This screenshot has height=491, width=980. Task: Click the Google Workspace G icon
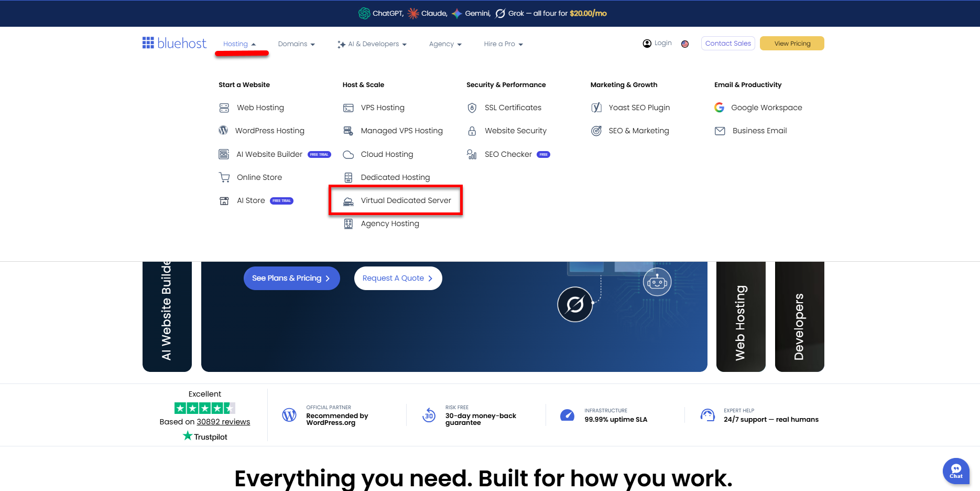coord(720,108)
